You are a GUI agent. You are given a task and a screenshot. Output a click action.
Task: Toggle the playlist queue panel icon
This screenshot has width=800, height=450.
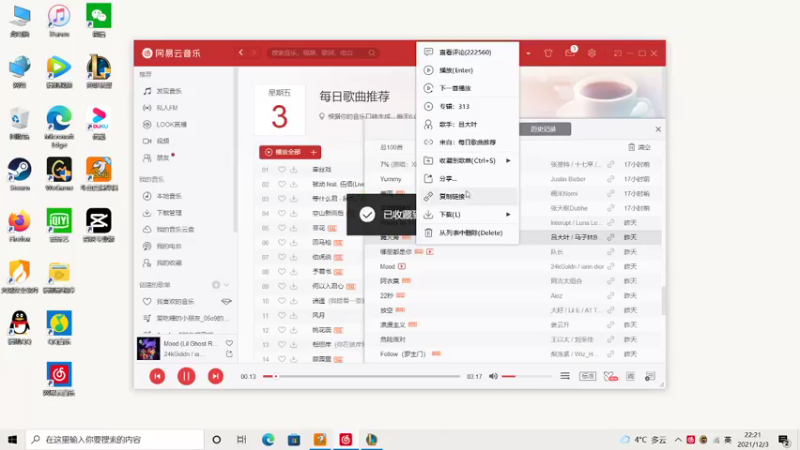point(650,376)
